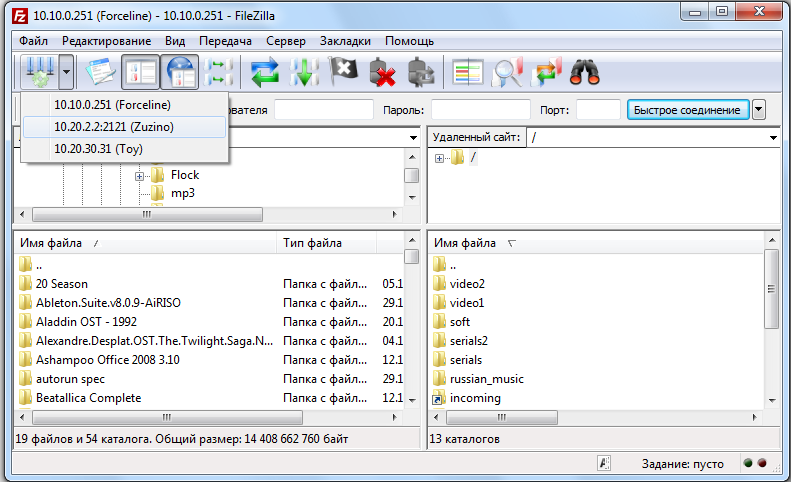Viewport: 791px width, 482px height.
Task: Open the quick connect history dropdown
Action: click(758, 110)
